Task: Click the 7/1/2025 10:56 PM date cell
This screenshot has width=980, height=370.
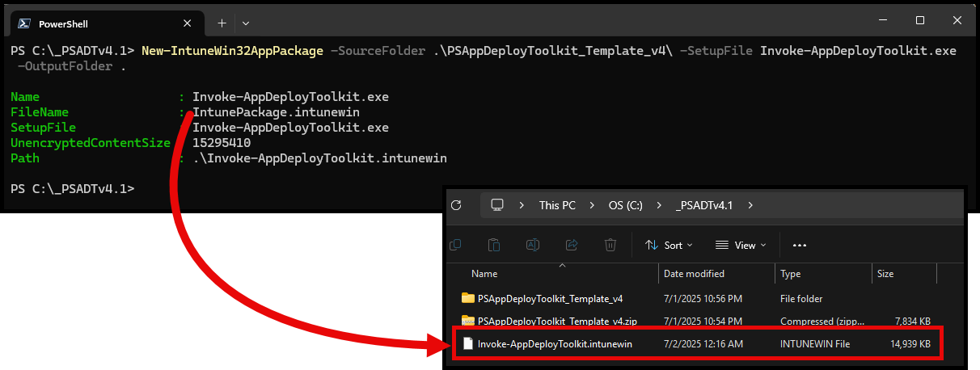Action: 703,298
